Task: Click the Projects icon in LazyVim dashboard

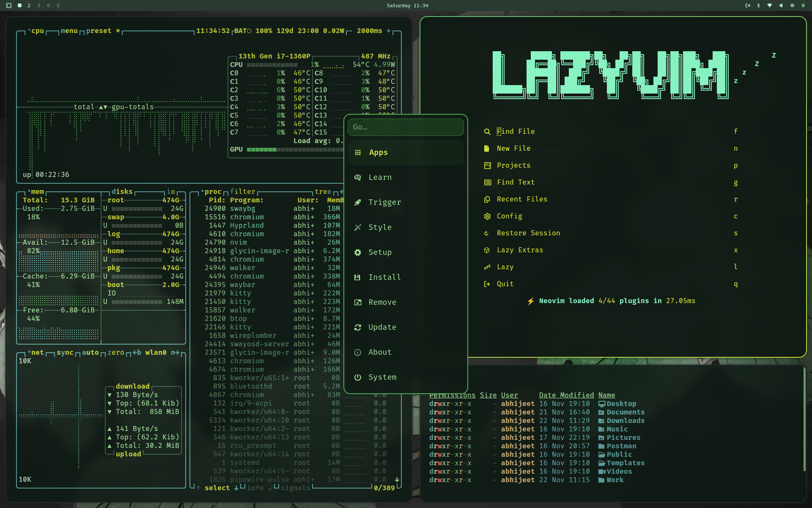Action: [487, 166]
